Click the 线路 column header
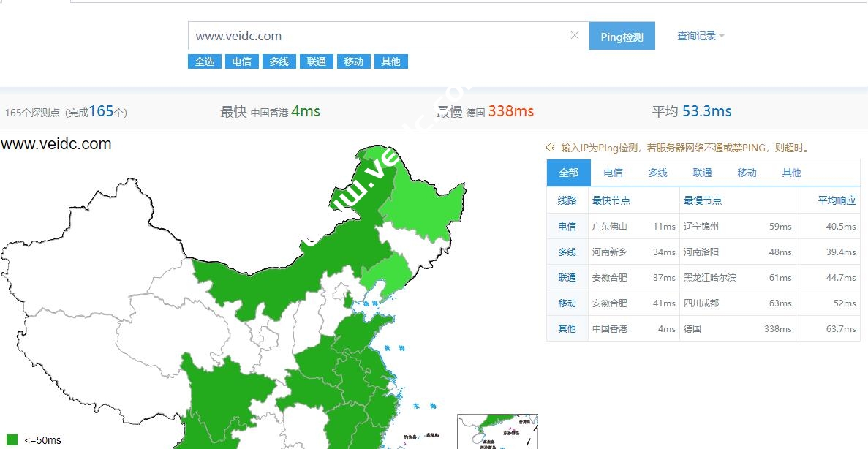The height and width of the screenshot is (449, 868). coord(567,200)
